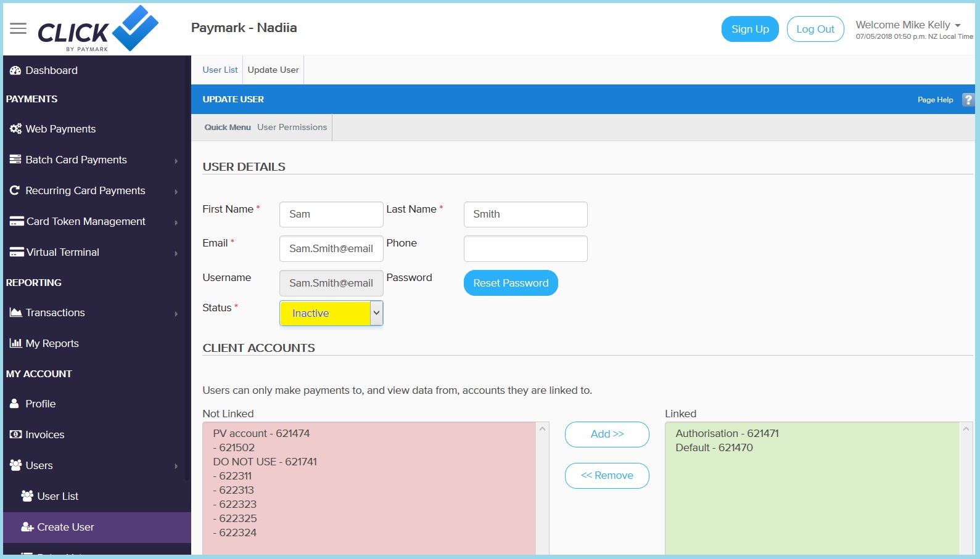This screenshot has height=559, width=980.
Task: Expand Recurring Card Payments submenu arrow
Action: [x=176, y=192]
